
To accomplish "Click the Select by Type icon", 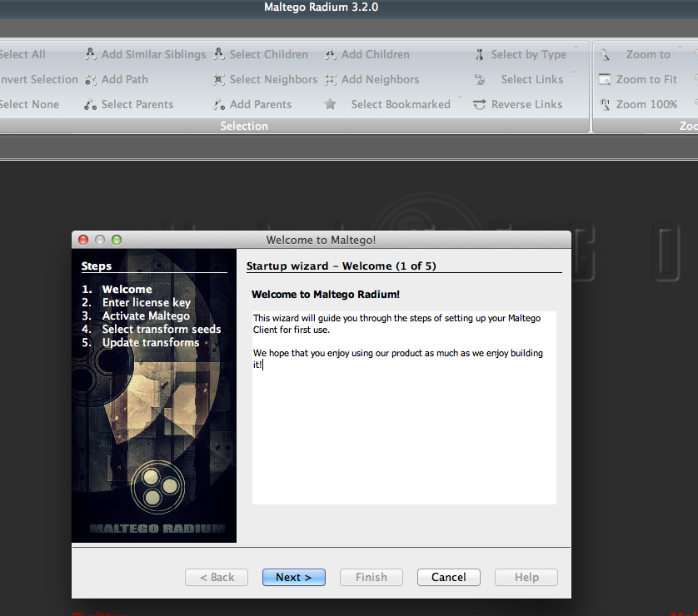I will (480, 55).
